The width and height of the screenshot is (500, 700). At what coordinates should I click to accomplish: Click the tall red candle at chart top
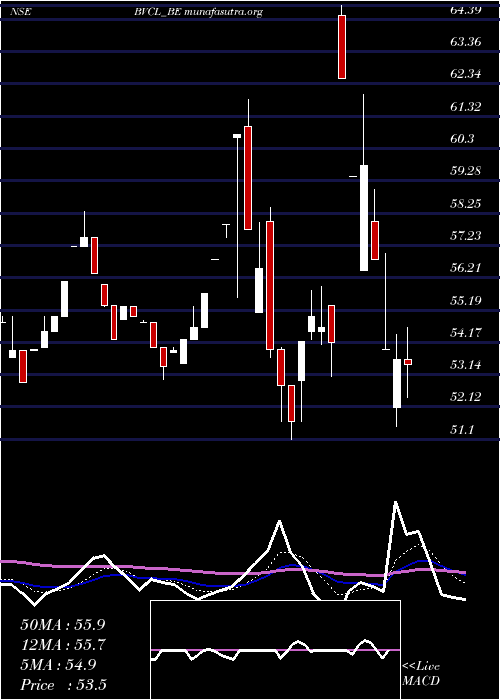coord(342,47)
